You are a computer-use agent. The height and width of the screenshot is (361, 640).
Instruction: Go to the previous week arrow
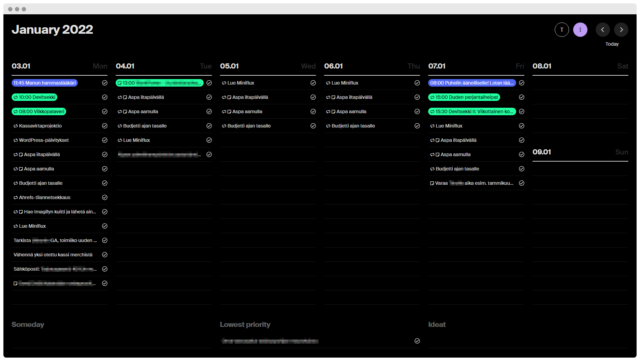coord(602,29)
